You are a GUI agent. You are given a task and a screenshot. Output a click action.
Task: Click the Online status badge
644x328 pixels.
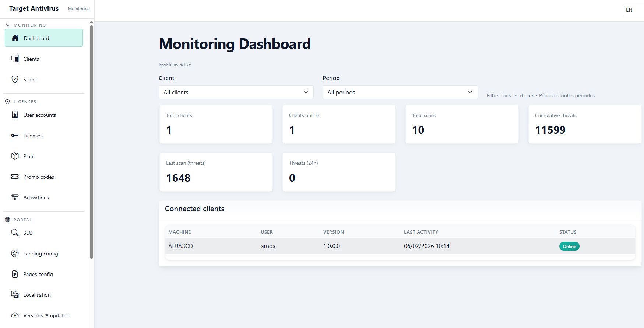(x=569, y=246)
